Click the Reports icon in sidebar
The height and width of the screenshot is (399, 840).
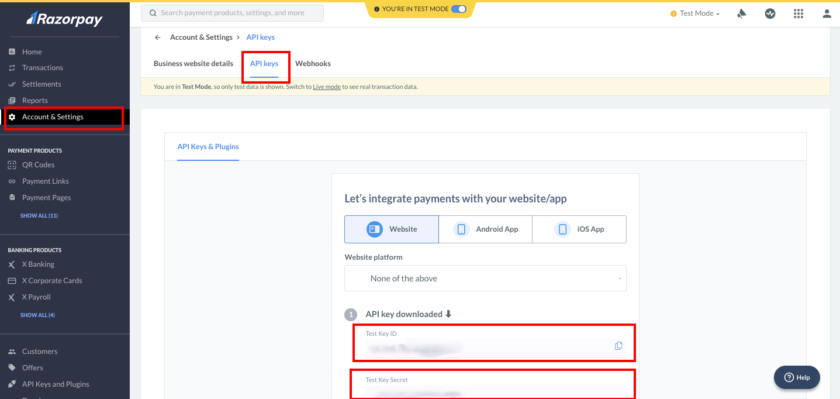12,101
